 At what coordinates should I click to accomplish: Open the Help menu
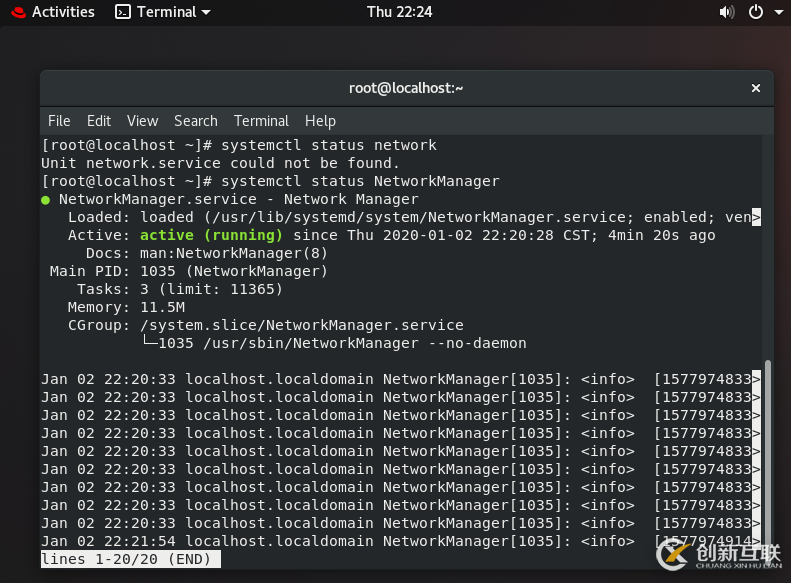pos(320,121)
